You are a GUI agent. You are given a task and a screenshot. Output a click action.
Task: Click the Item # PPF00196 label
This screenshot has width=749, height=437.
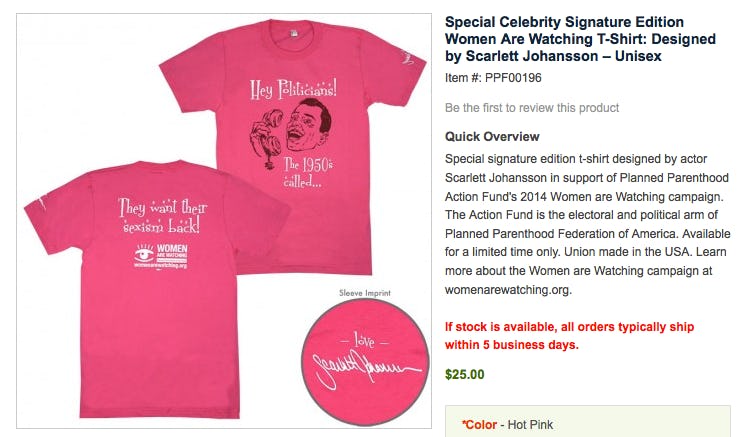493,78
